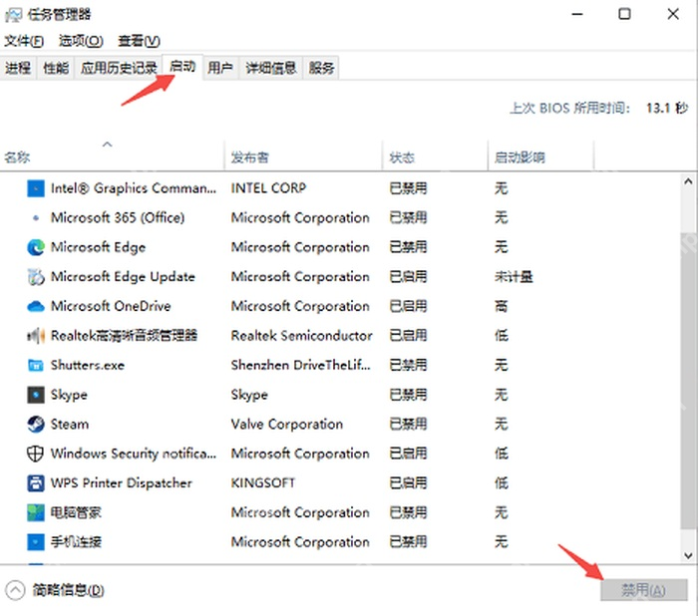Switch to the 应用历史记录 tab

coord(119,68)
